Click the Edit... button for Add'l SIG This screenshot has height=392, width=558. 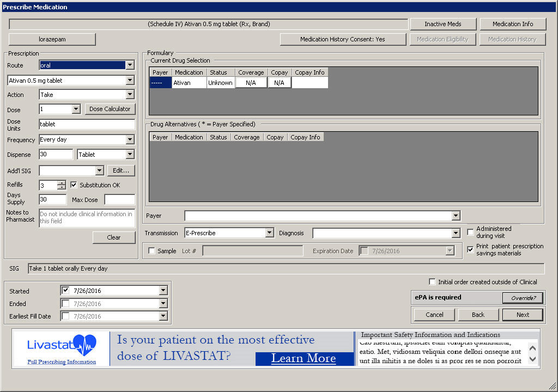121,171
